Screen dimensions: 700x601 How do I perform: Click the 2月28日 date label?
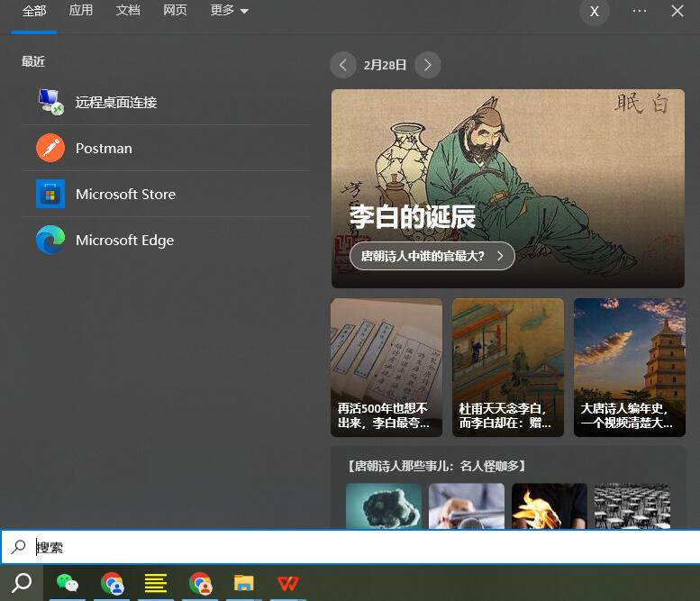[x=386, y=65]
